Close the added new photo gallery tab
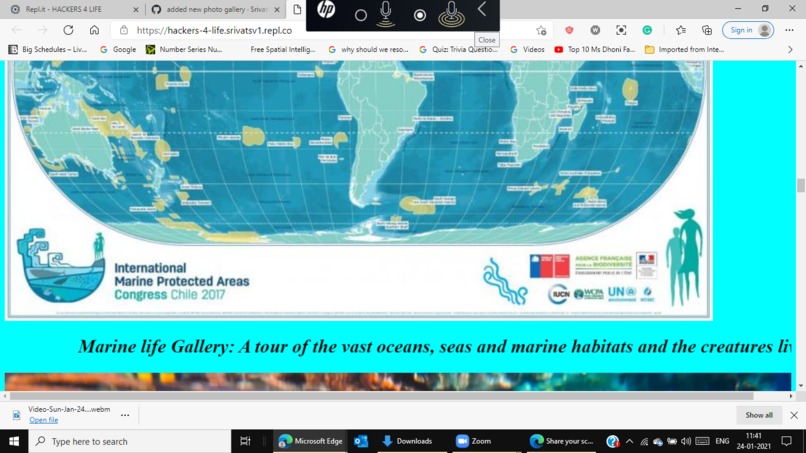Image resolution: width=806 pixels, height=453 pixels. tap(277, 9)
